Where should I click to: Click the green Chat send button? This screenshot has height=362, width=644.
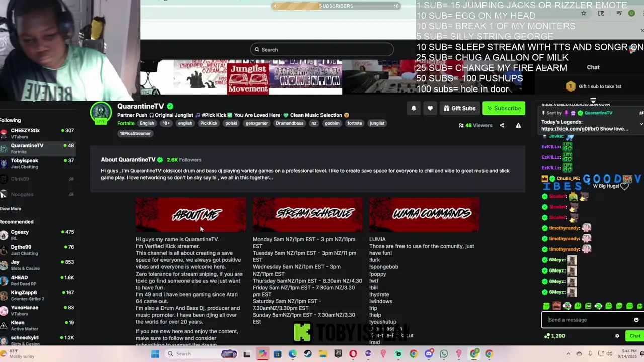634,336
